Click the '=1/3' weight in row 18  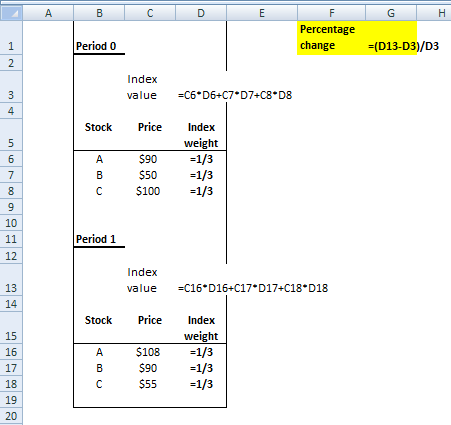pos(201,384)
